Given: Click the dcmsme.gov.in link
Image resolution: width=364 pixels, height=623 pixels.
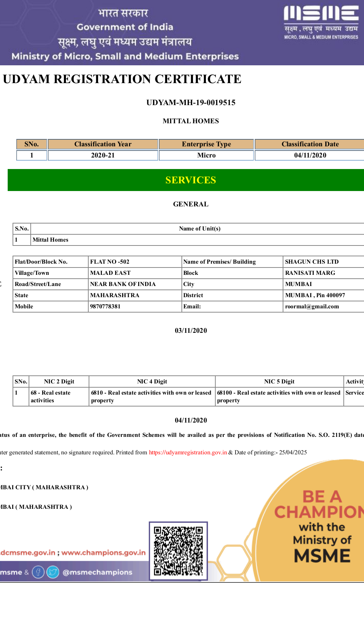Looking at the screenshot, I should pos(28,552).
